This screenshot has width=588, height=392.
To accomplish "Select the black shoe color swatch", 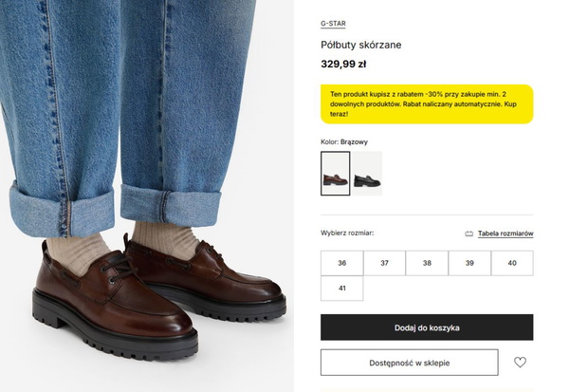I will pos(368,174).
